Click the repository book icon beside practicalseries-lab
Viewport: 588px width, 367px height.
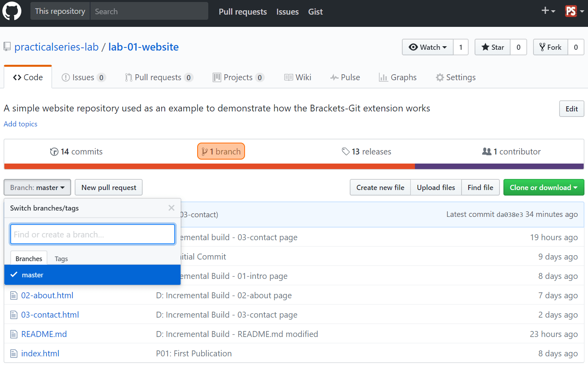click(7, 47)
